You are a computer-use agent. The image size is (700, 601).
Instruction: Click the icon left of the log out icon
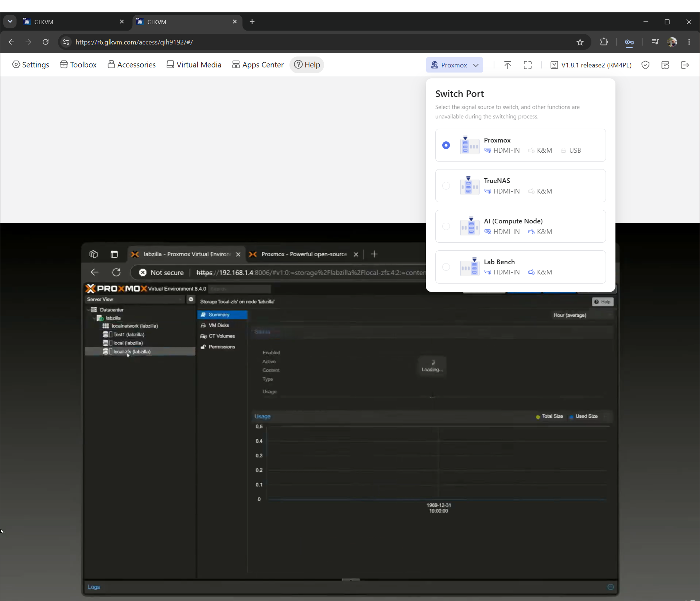665,65
